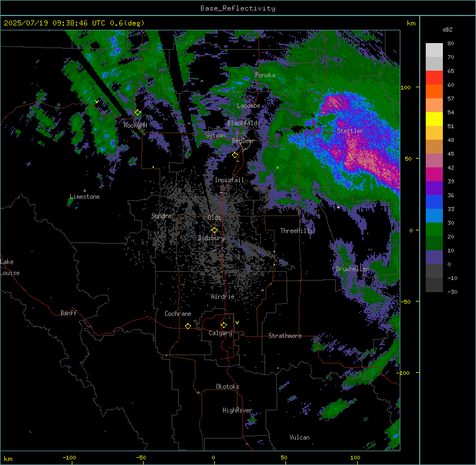This screenshot has height=465, width=476.
Task: Click the HighRiver label
Action: coord(237,410)
